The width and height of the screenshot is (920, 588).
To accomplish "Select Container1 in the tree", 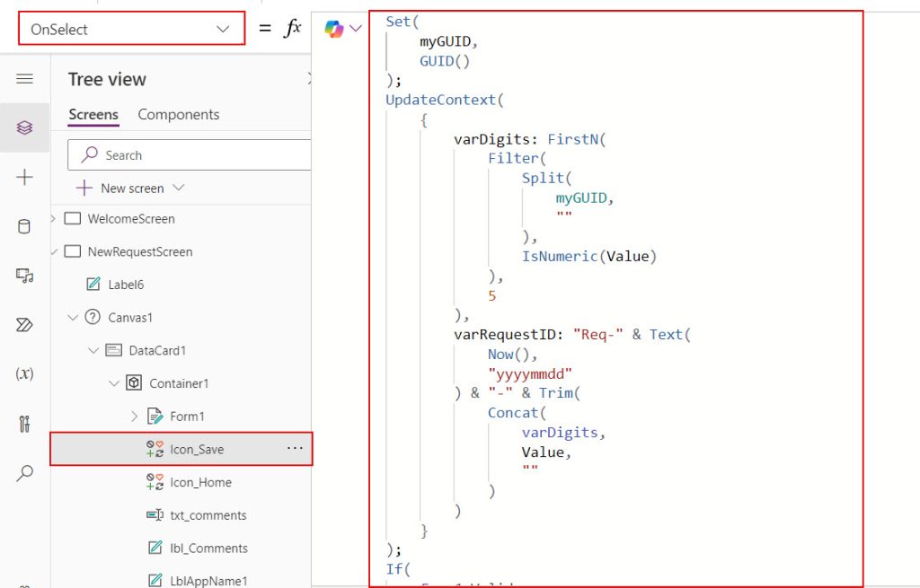I will coord(179,383).
